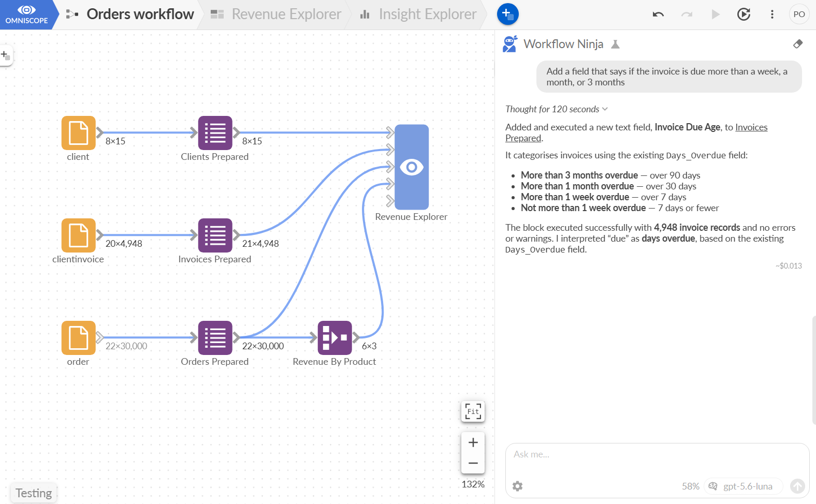
Task: Click the ~$0.013 cost label
Action: click(x=789, y=266)
